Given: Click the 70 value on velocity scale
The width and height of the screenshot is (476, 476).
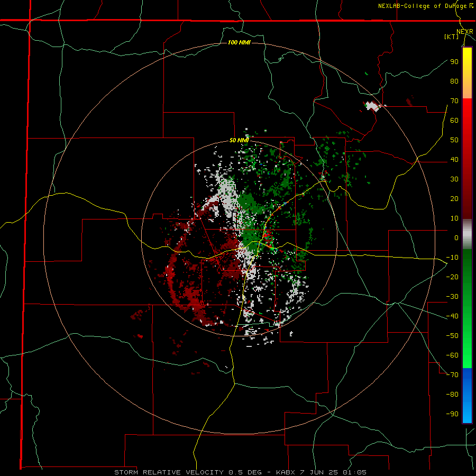Looking at the screenshot, I should click(454, 101).
